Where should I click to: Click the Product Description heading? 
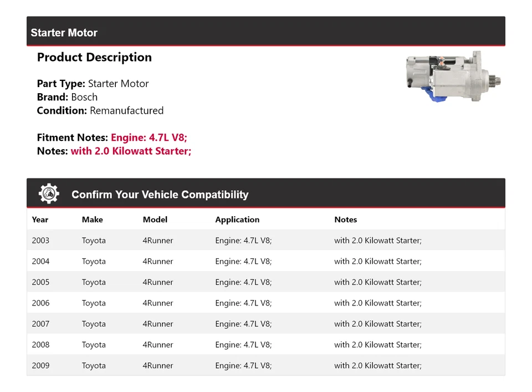click(x=94, y=57)
